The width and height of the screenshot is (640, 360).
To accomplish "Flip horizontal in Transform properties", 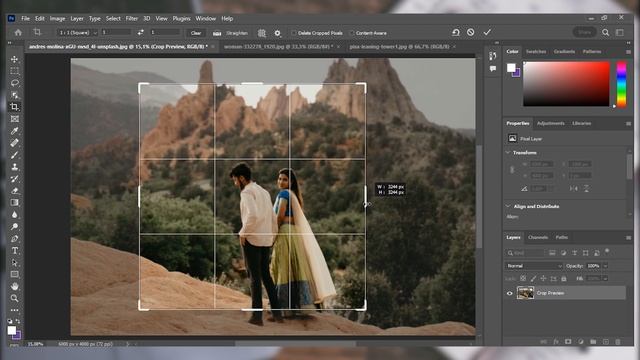I will coord(573,188).
